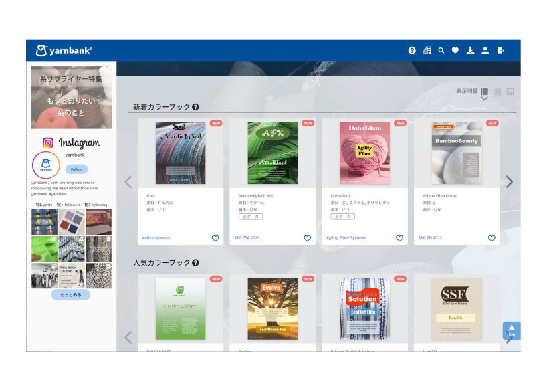Switch to grid display view

click(x=498, y=91)
